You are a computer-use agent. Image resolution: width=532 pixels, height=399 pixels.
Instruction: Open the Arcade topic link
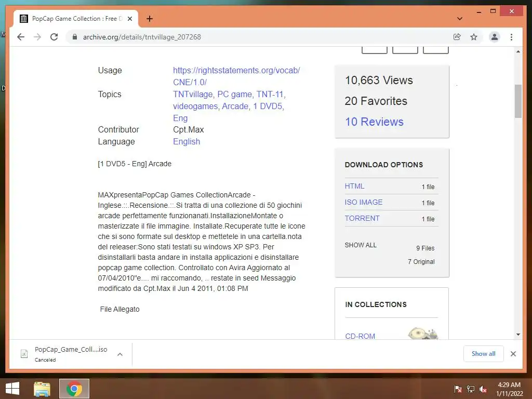[x=235, y=106]
